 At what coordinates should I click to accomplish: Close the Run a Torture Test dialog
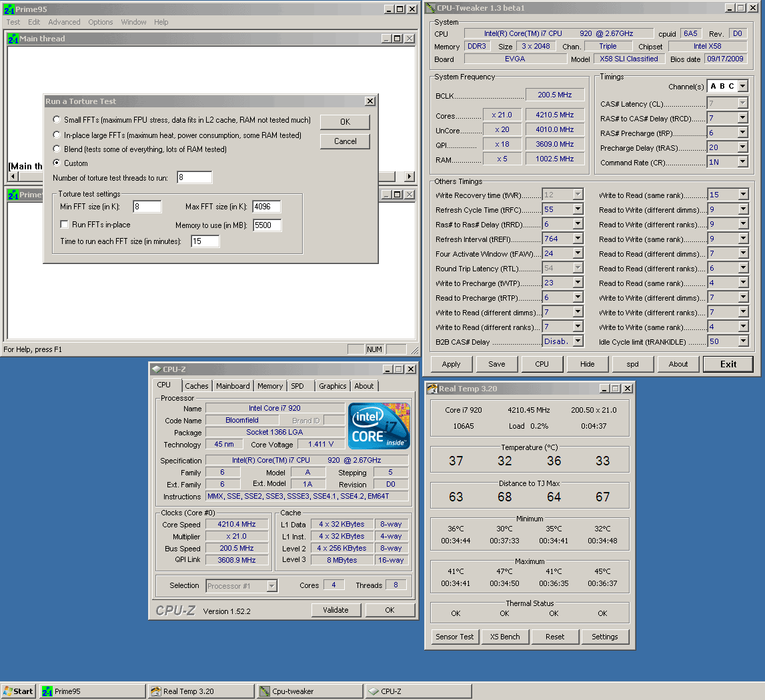370,101
